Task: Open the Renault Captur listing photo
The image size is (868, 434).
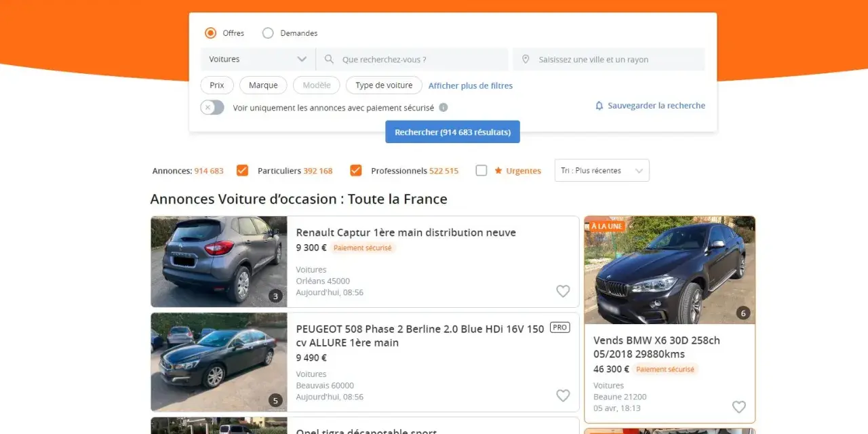Action: [219, 262]
